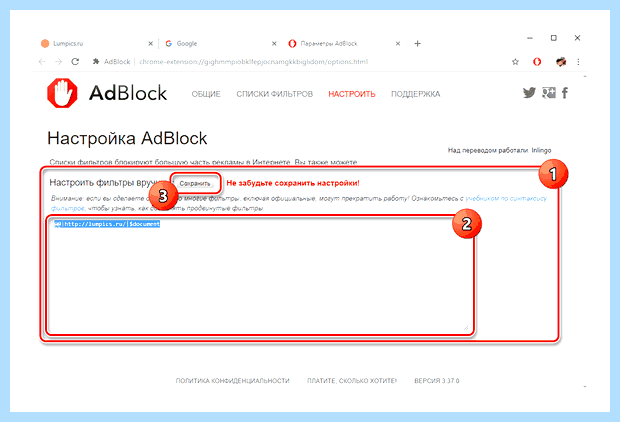620x422 pixels.
Task: Close the Lumpics.ru tab
Action: tap(150, 44)
